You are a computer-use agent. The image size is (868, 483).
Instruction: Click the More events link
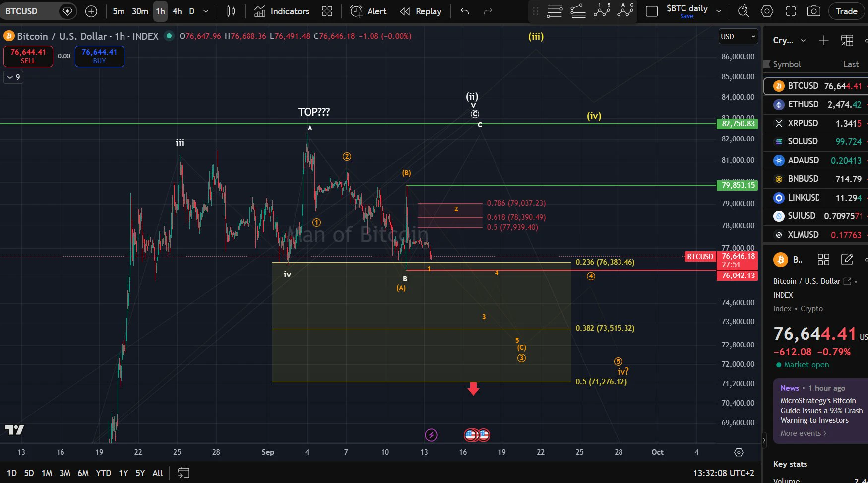click(803, 433)
